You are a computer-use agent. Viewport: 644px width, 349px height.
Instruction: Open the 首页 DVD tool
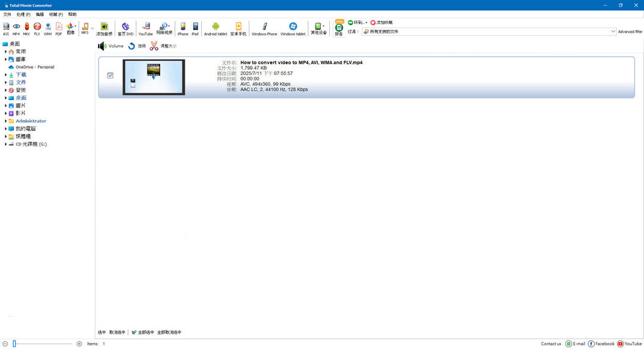click(x=126, y=29)
